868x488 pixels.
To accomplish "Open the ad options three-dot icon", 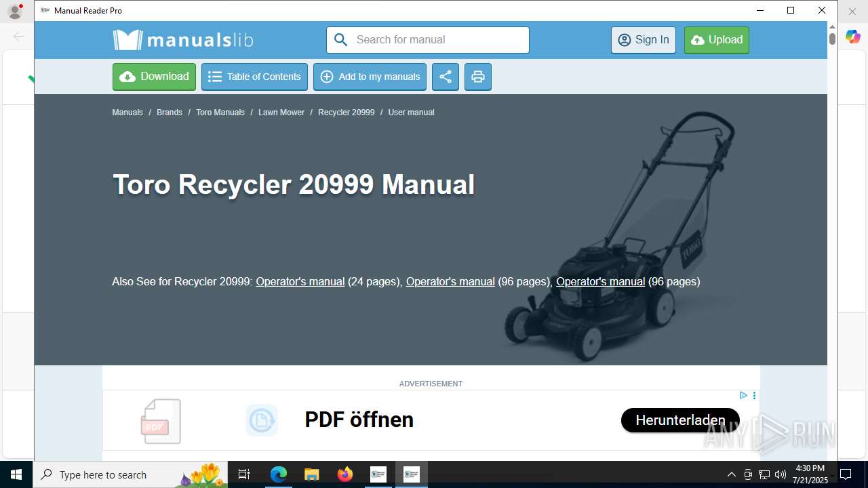I will click(754, 395).
